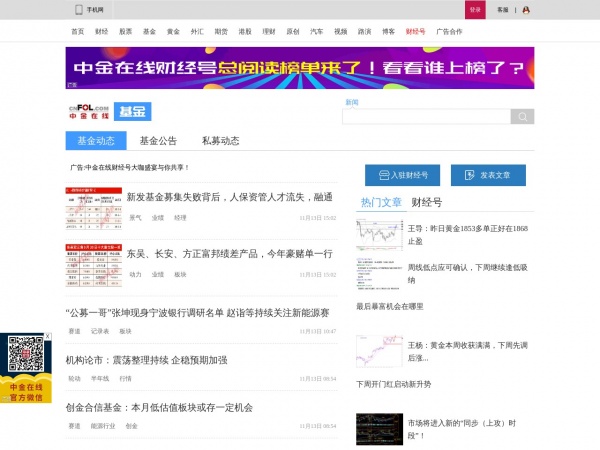
Task: Click the red 登录 login button
Action: [x=475, y=10]
